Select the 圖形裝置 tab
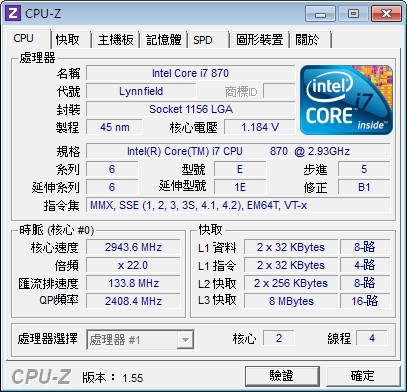 pyautogui.click(x=259, y=40)
